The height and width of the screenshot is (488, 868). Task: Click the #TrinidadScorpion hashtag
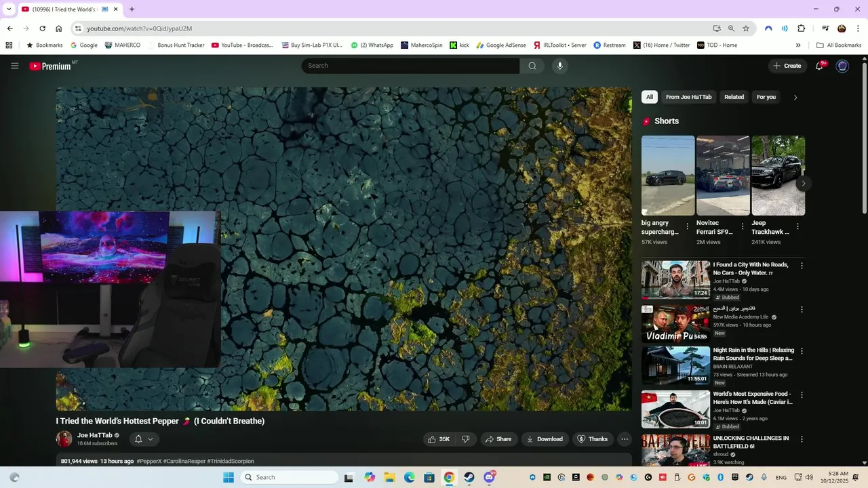[231, 462]
